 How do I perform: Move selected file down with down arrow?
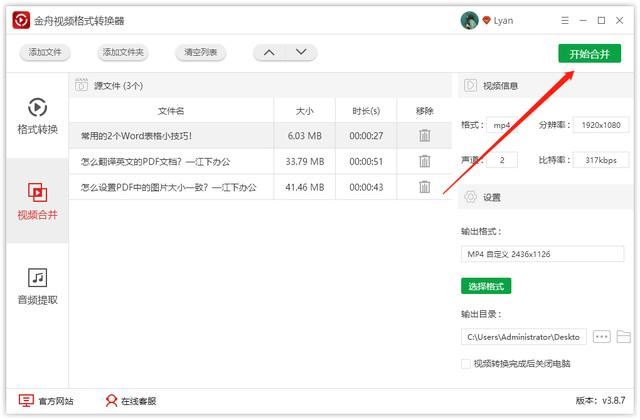301,52
